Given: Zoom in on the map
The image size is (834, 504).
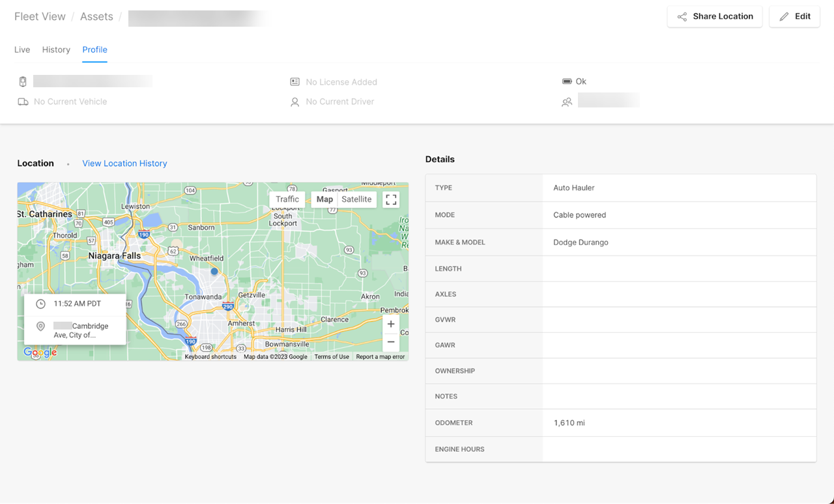Looking at the screenshot, I should click(x=391, y=324).
